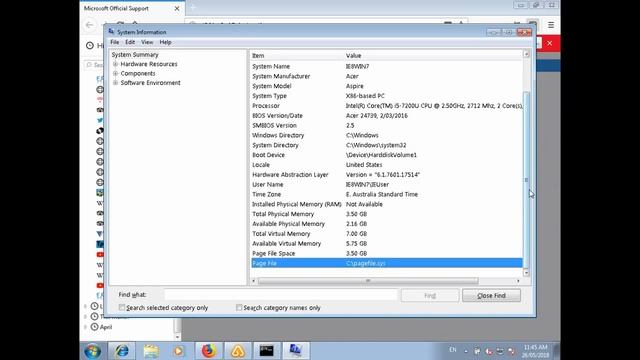Select the Hardware Abstraction Layer row
The image size is (640, 360).
coord(387,175)
